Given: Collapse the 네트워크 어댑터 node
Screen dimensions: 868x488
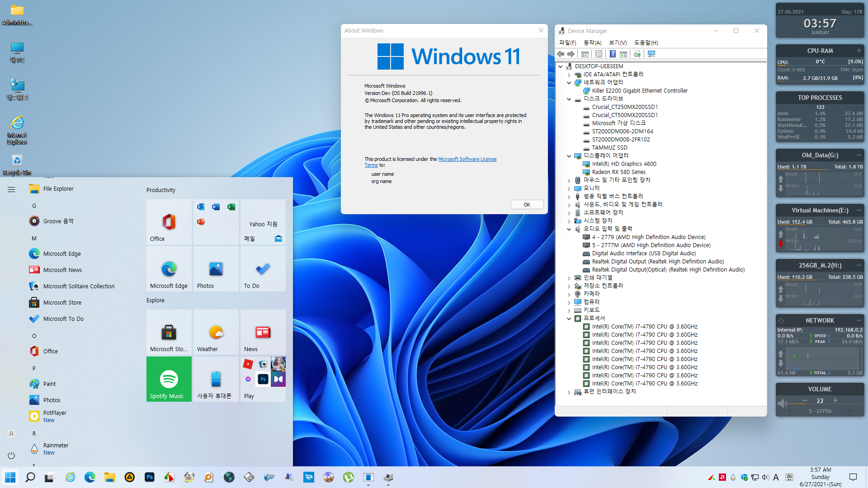Looking at the screenshot, I should 569,83.
